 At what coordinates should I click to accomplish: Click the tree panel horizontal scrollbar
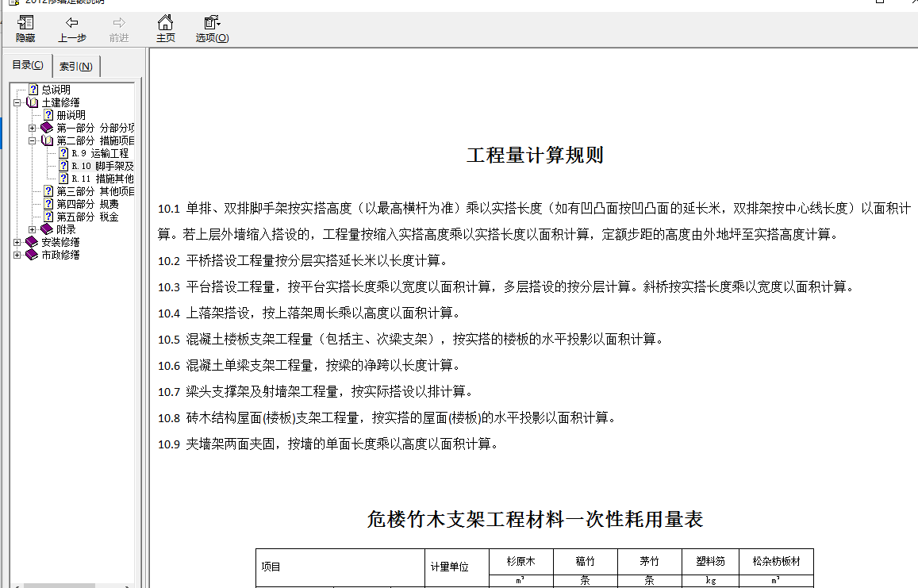point(71,586)
